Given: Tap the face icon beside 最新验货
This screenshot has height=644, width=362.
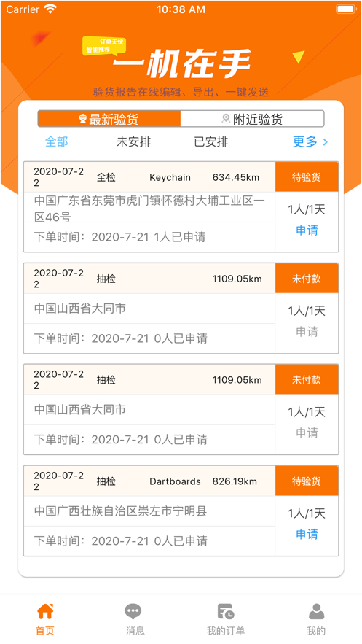Looking at the screenshot, I should (x=83, y=119).
